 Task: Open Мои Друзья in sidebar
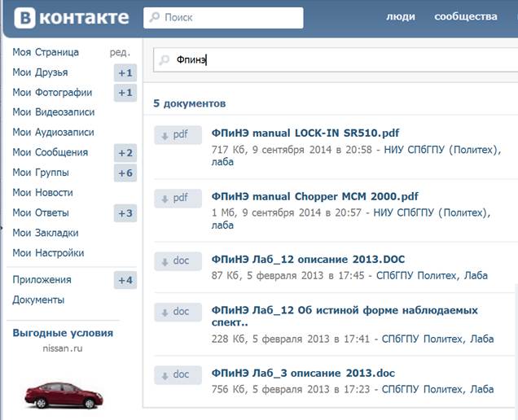tap(40, 72)
